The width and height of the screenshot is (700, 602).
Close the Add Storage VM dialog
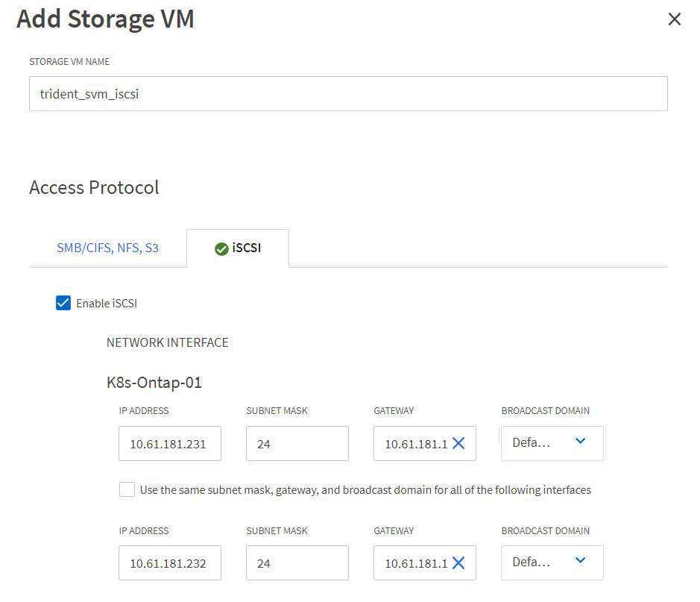point(674,19)
